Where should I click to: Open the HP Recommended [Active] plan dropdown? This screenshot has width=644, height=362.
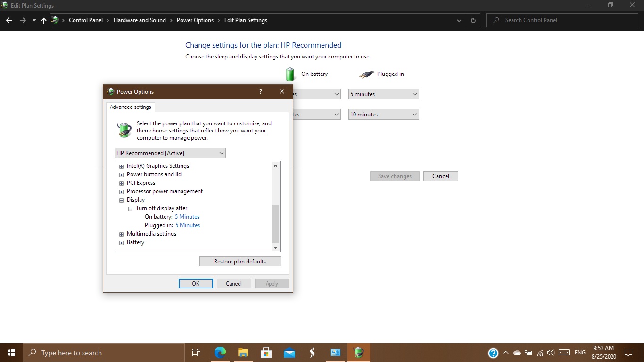pyautogui.click(x=170, y=153)
